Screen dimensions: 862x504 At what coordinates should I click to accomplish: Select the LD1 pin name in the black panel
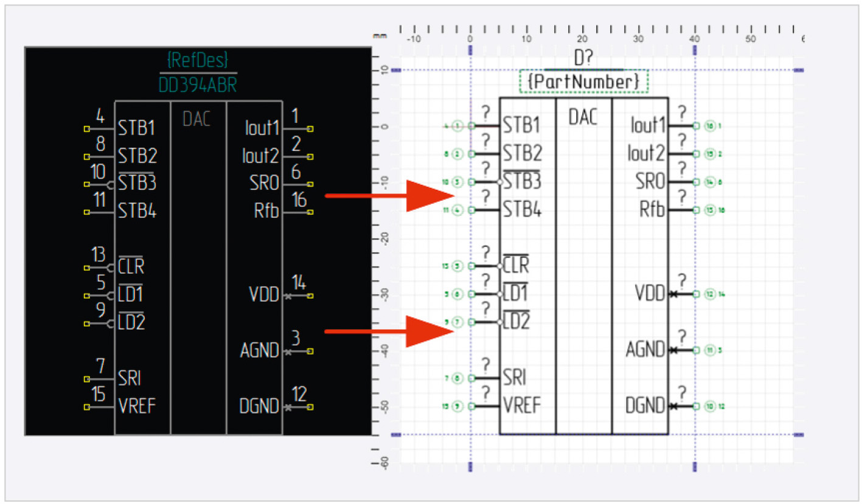[131, 294]
